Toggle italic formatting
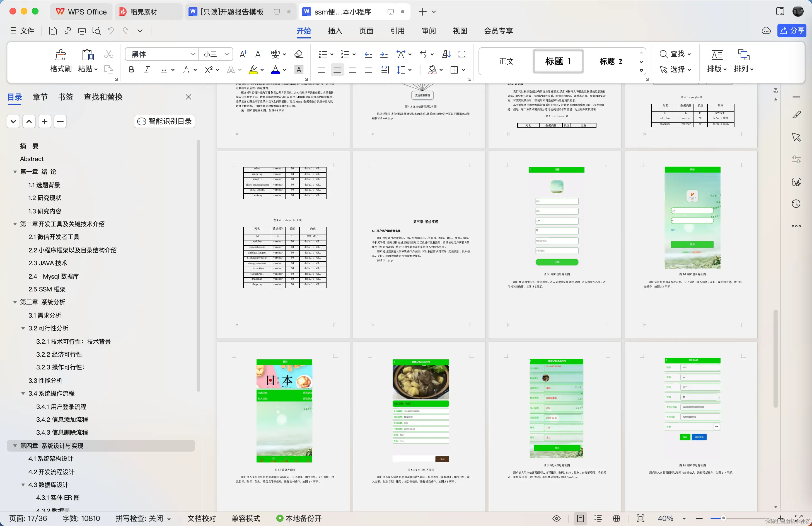The height and width of the screenshot is (526, 812). click(x=147, y=70)
